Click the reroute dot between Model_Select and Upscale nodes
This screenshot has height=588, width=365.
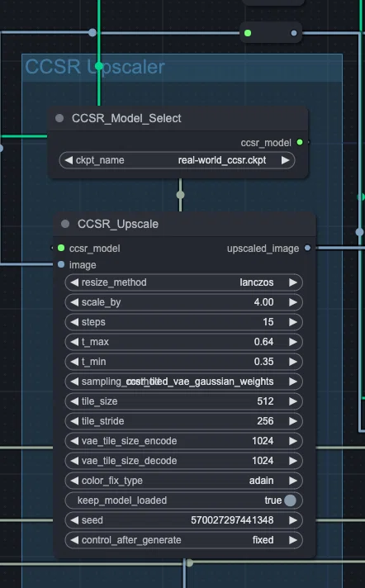point(181,195)
